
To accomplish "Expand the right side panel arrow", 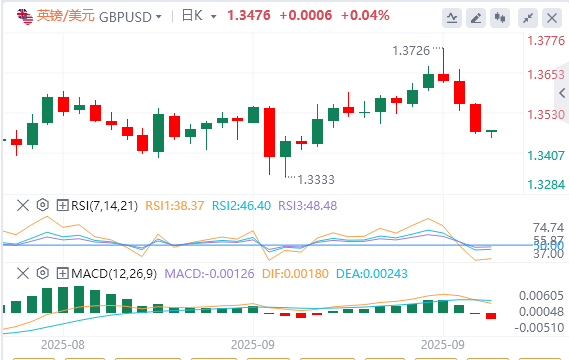I will click(x=562, y=93).
